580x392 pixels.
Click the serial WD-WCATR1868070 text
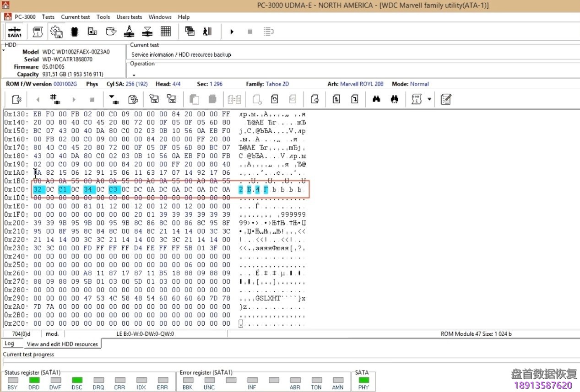[x=67, y=59]
